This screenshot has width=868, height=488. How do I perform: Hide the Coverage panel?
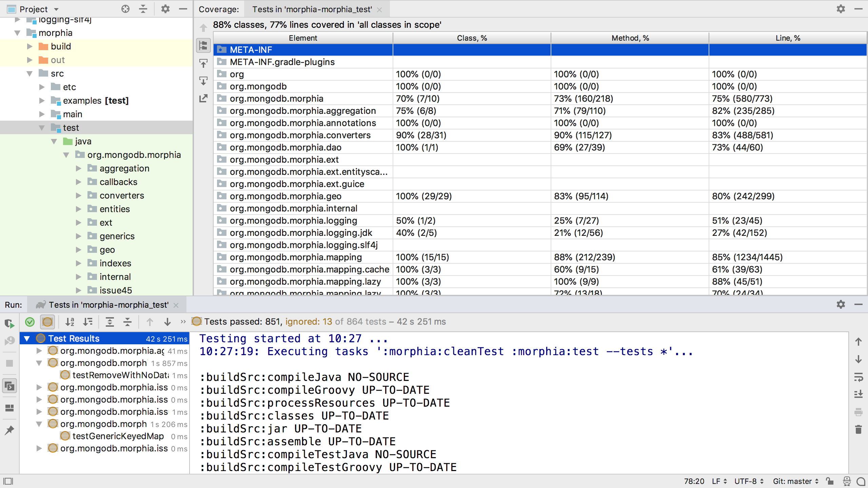(859, 9)
